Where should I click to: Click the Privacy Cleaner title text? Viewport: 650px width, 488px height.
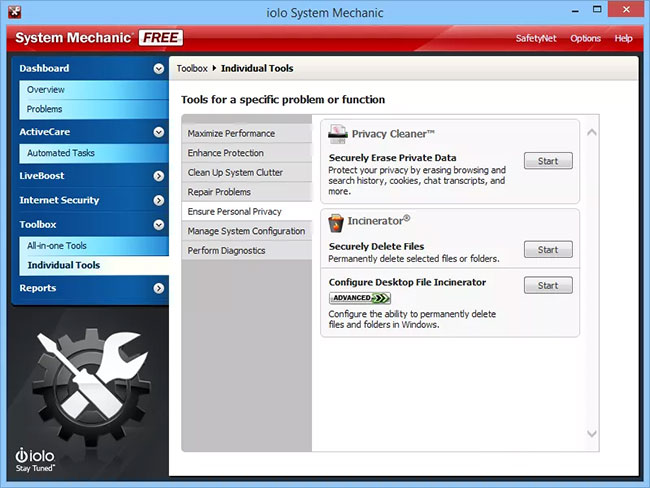pyautogui.click(x=393, y=134)
